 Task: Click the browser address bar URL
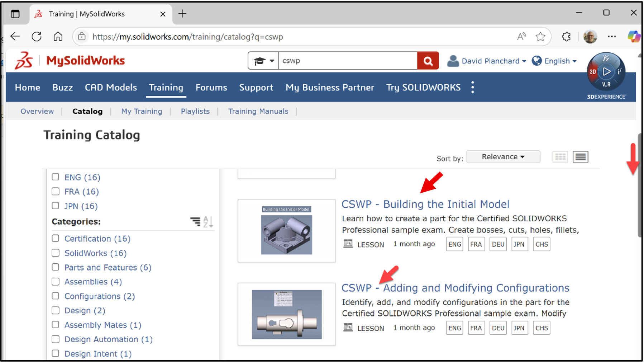(188, 37)
